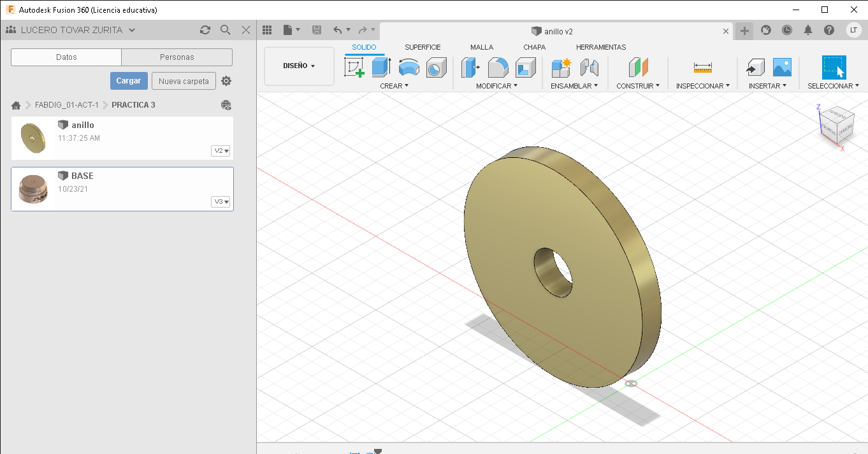Create a new sketch
This screenshot has width=868, height=454.
[x=354, y=67]
